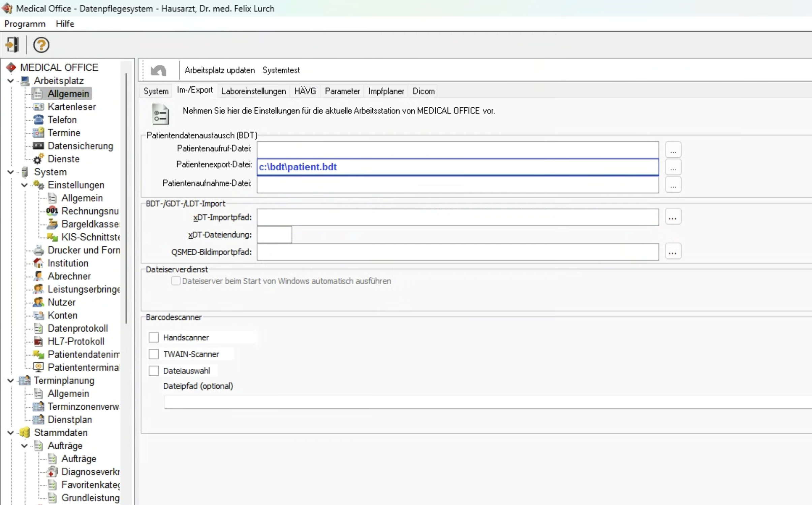Enable the Handscanner checkbox
Image resolution: width=812 pixels, height=505 pixels.
pos(154,337)
